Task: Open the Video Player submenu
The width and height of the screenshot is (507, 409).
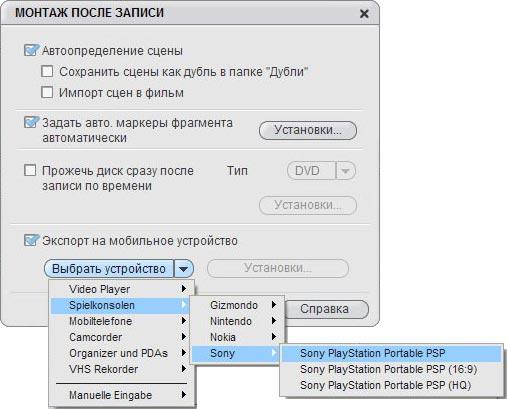Action: 120,289
